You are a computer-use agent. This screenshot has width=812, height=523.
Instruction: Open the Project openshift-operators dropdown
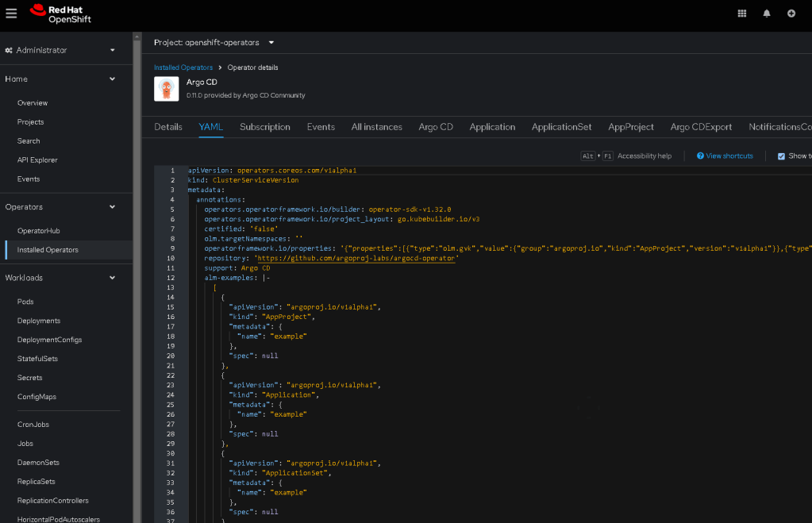point(214,43)
